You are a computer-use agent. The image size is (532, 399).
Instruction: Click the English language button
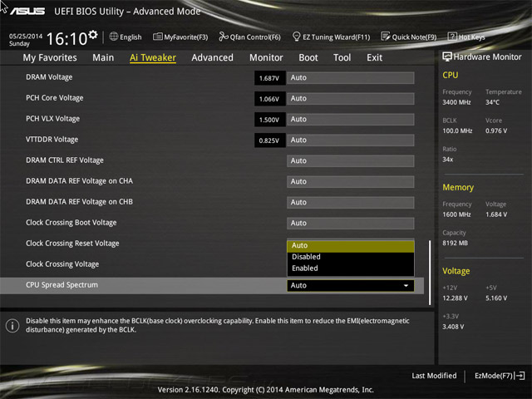(x=131, y=37)
